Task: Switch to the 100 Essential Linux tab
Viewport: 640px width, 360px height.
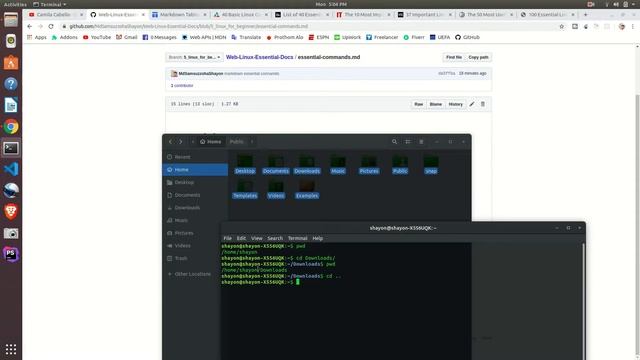Action: click(x=548, y=14)
